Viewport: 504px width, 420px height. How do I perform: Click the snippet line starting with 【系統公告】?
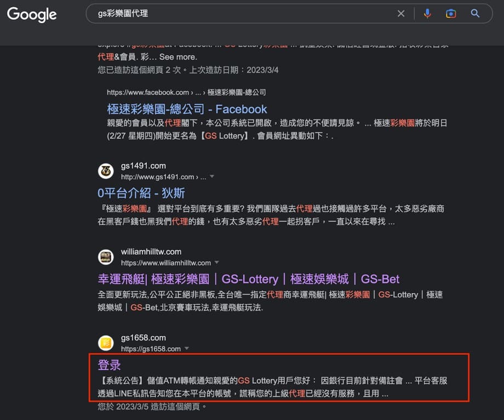coord(273,381)
